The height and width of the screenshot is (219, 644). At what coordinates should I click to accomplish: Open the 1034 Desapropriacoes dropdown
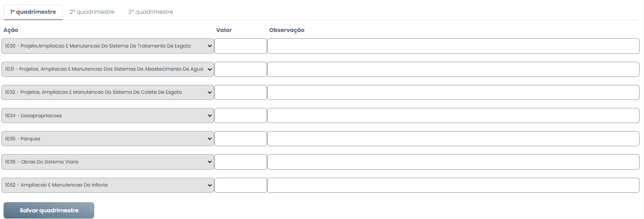tap(108, 115)
